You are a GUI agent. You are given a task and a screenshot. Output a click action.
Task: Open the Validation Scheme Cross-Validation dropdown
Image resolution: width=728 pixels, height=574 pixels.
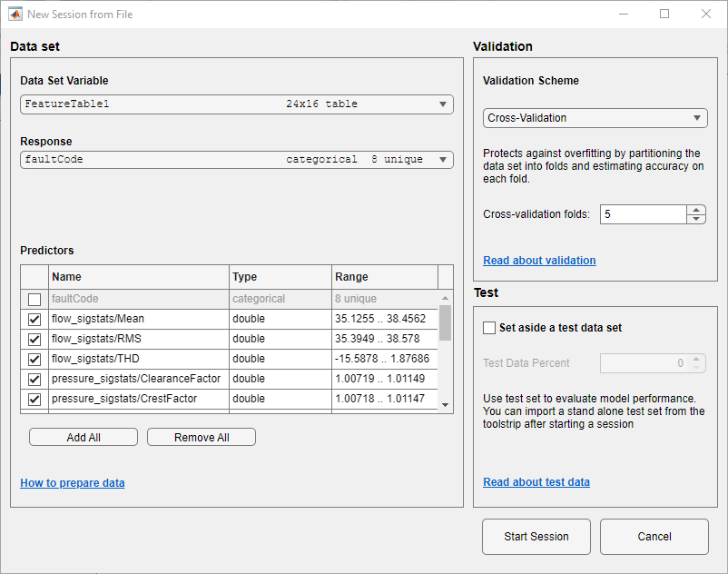pos(595,118)
